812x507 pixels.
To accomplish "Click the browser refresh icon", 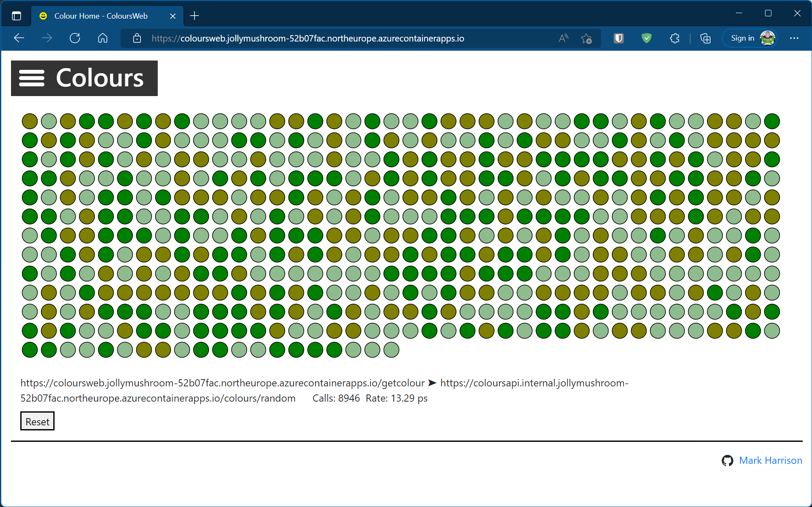I will point(75,39).
